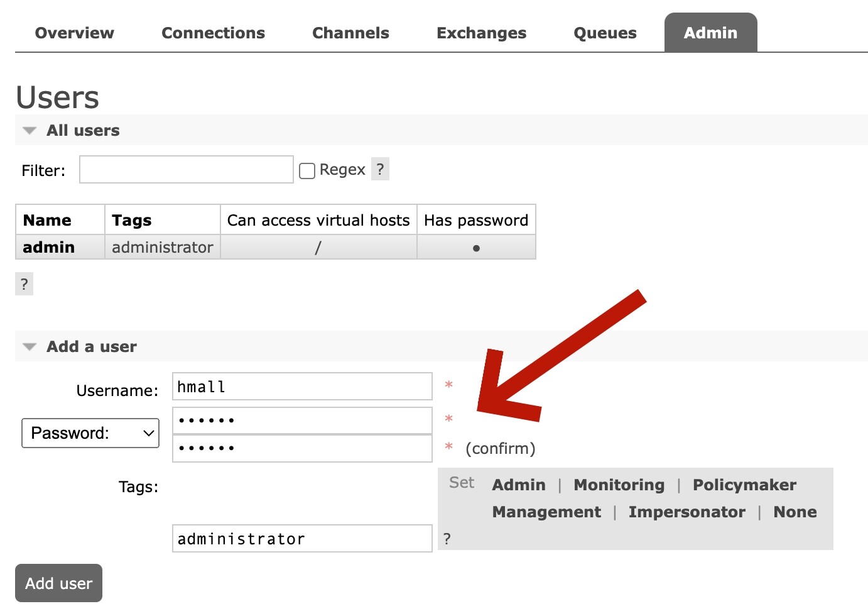
Task: Click the Username input field
Action: tap(302, 387)
